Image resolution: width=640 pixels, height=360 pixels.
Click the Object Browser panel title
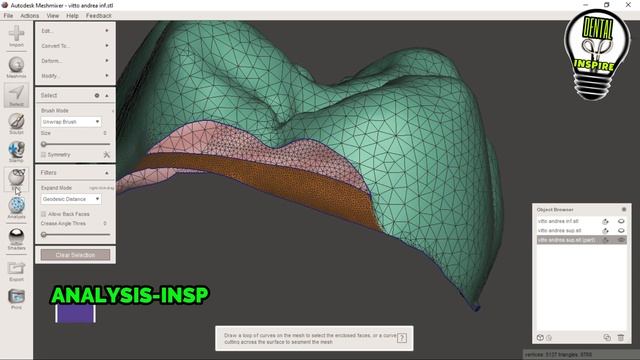(x=555, y=209)
